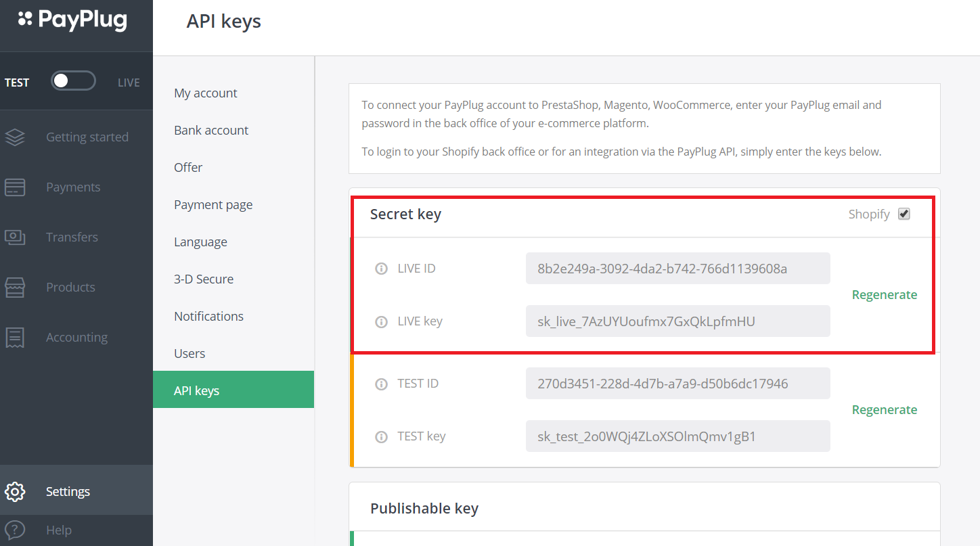Click the TEST ID value field

coord(678,384)
